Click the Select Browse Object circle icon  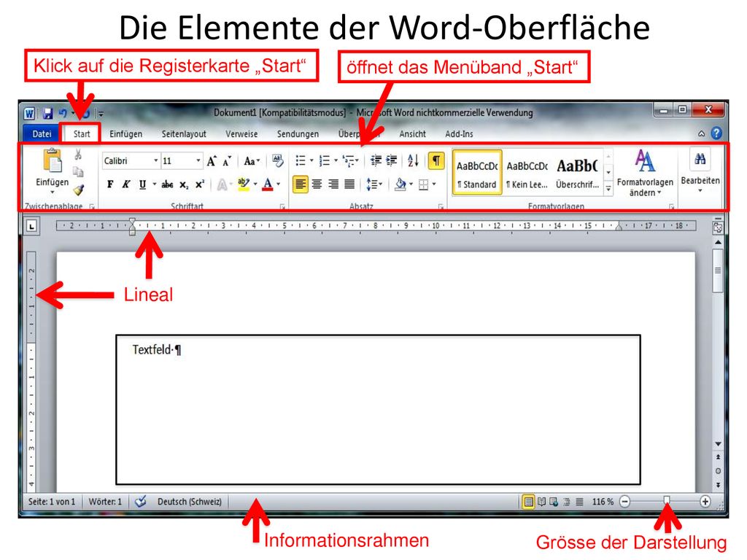(x=718, y=471)
